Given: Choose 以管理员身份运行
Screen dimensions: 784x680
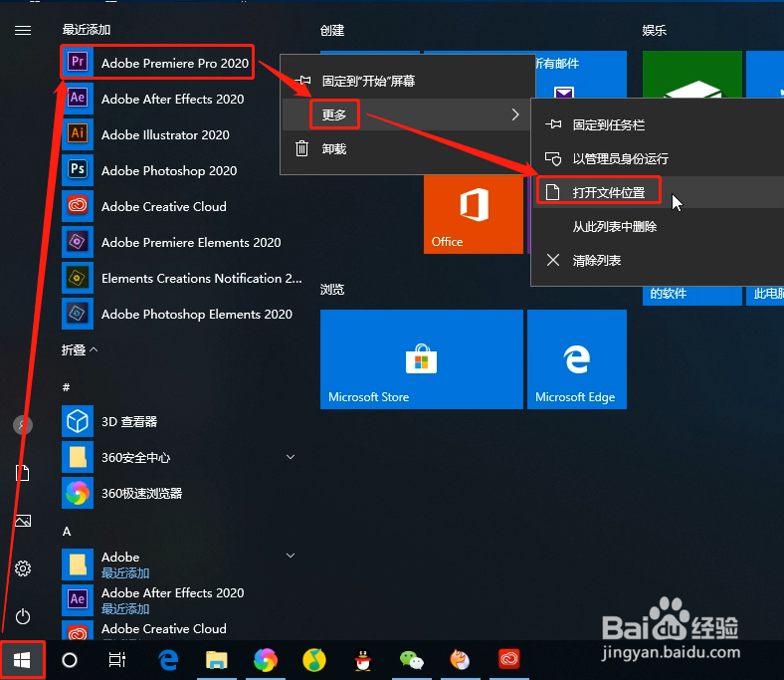Looking at the screenshot, I should coord(658,158).
